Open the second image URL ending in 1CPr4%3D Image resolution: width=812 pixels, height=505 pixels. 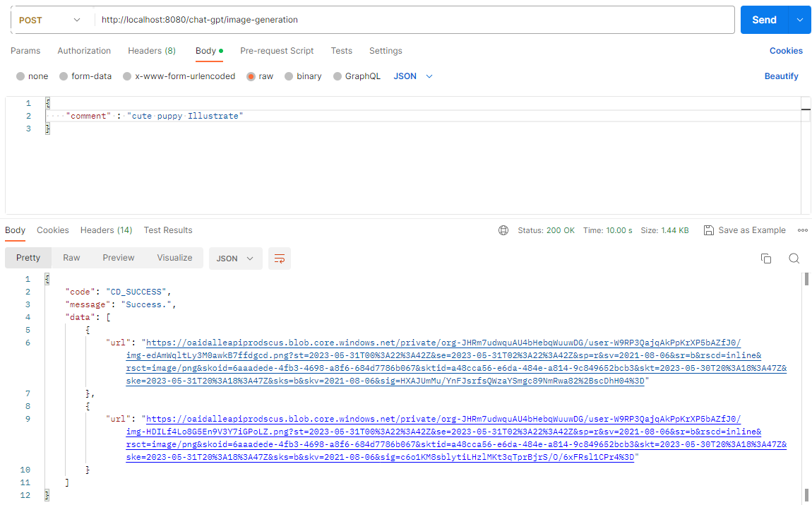click(x=456, y=438)
